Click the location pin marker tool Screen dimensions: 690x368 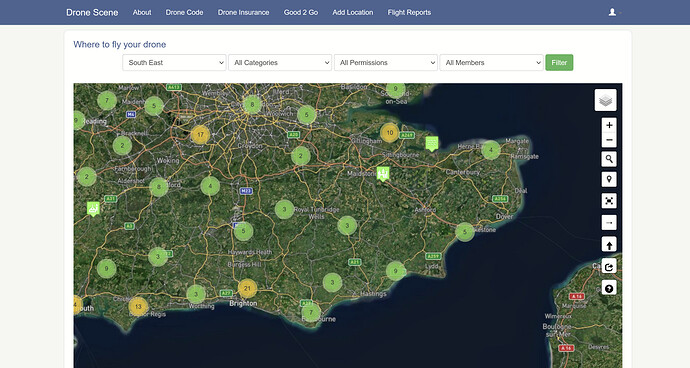pos(609,180)
